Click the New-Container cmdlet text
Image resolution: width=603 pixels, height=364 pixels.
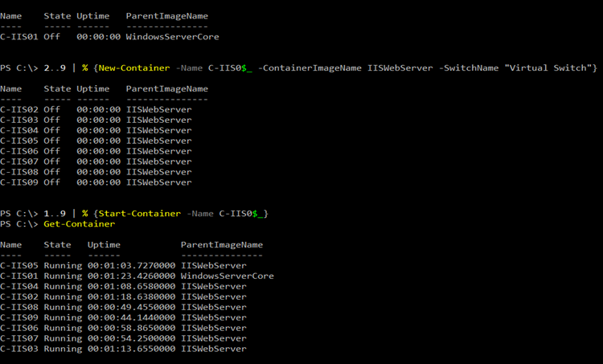coord(133,68)
